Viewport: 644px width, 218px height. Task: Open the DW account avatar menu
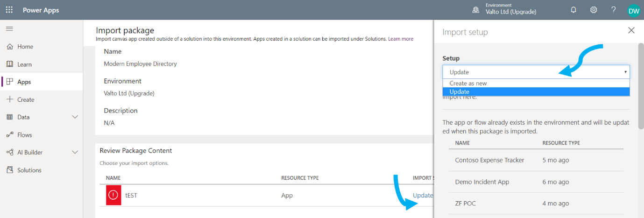click(634, 10)
